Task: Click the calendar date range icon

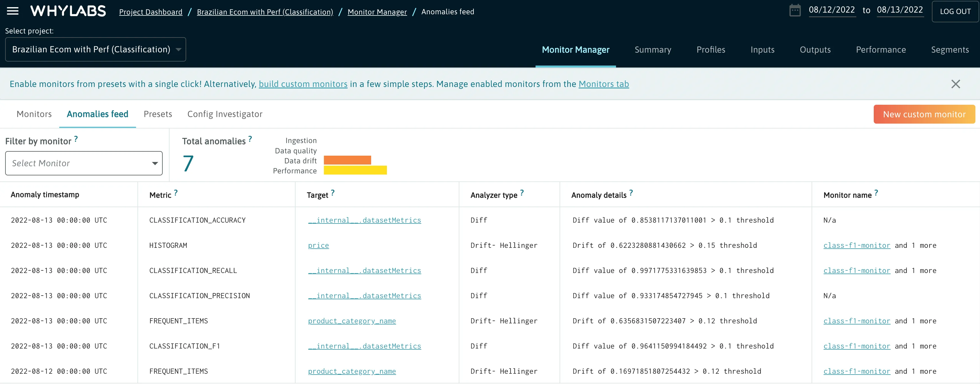Action: pos(795,10)
